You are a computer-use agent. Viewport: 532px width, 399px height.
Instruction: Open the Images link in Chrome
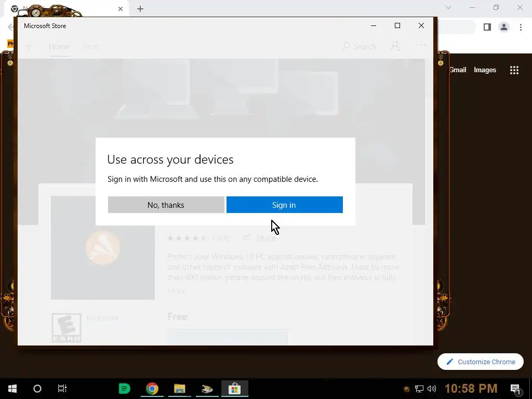click(x=485, y=70)
